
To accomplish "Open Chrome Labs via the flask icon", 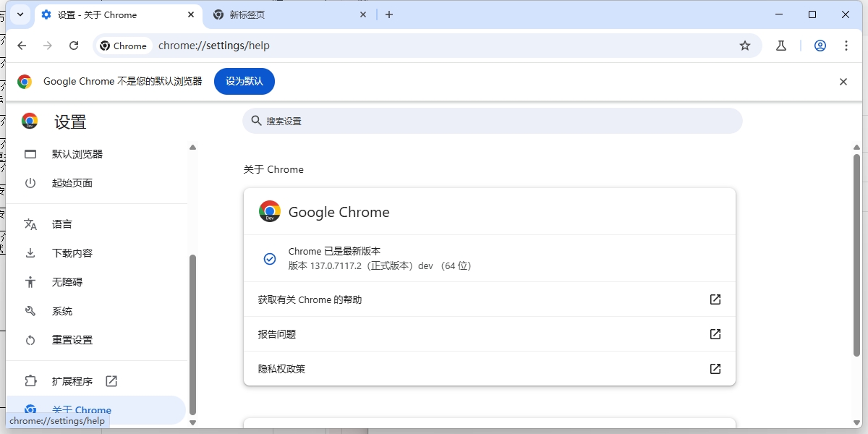I will [780, 45].
